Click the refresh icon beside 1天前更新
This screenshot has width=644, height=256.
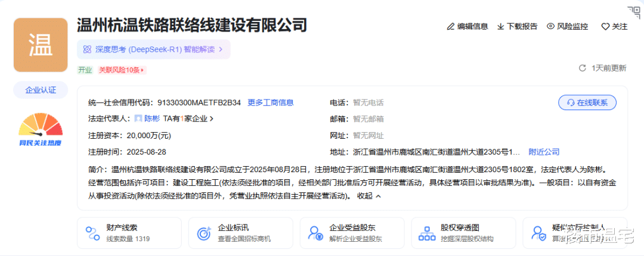pos(582,68)
